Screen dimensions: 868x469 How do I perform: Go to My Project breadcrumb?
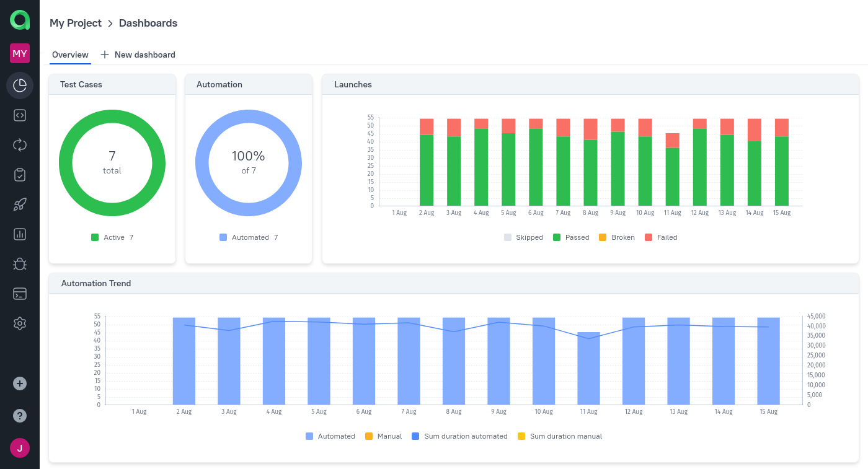tap(76, 23)
